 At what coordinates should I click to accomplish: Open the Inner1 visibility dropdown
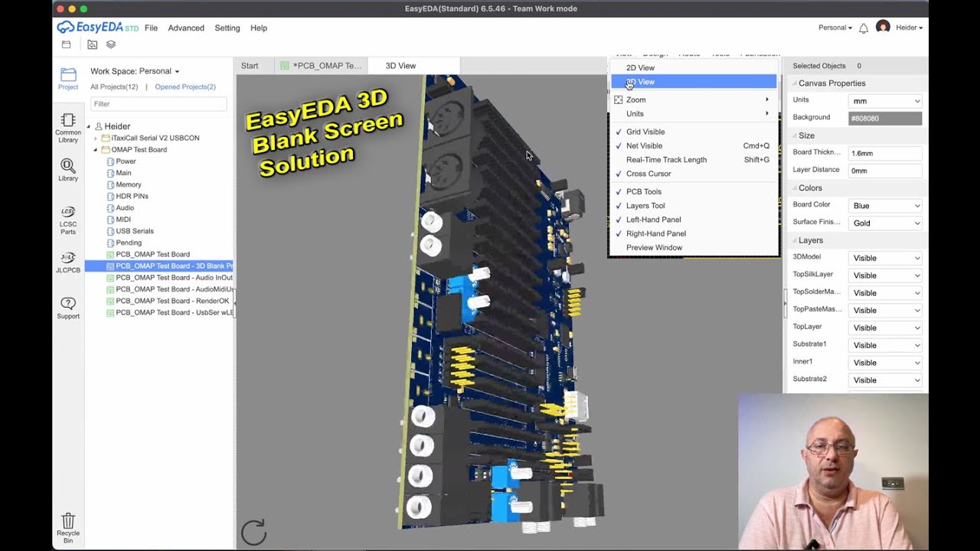point(885,363)
